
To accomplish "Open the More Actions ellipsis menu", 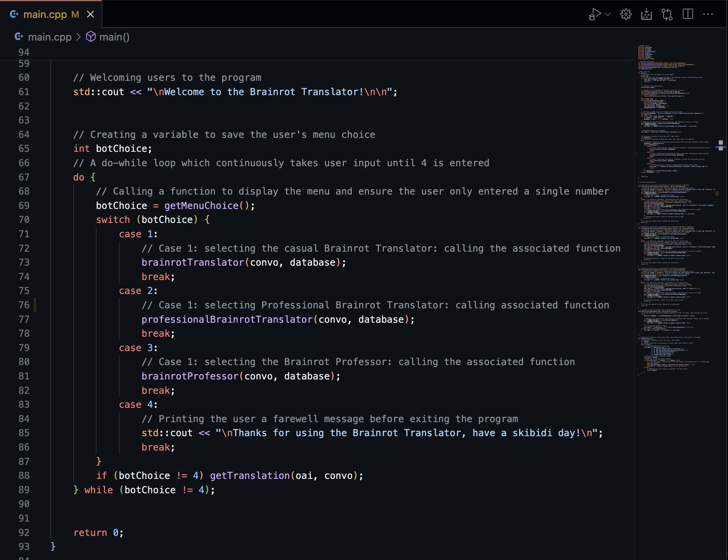I will (708, 14).
